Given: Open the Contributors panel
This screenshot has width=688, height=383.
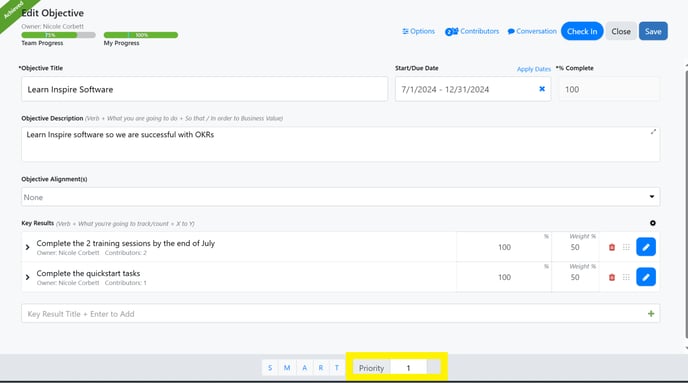Looking at the screenshot, I should (472, 31).
